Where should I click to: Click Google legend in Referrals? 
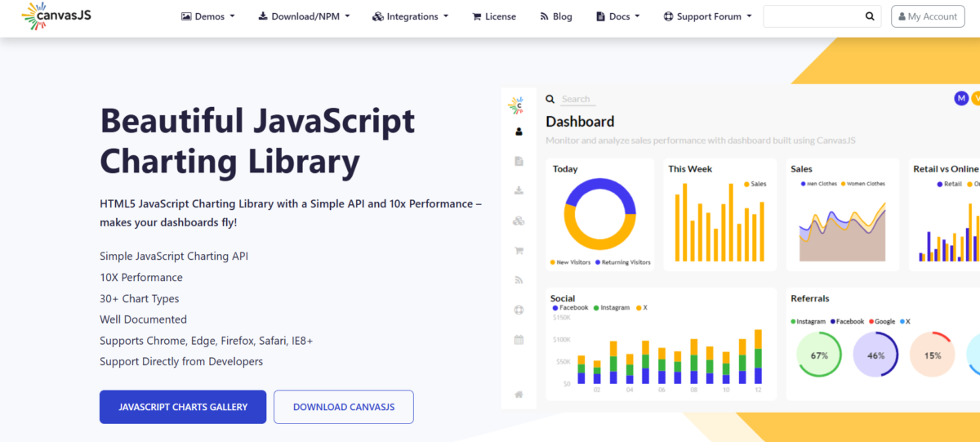[x=883, y=322]
